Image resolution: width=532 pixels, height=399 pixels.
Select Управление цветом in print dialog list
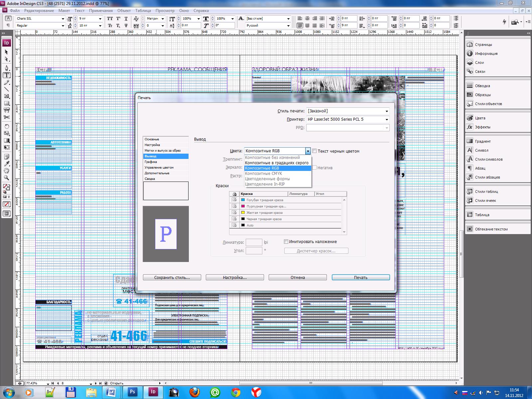pos(166,168)
